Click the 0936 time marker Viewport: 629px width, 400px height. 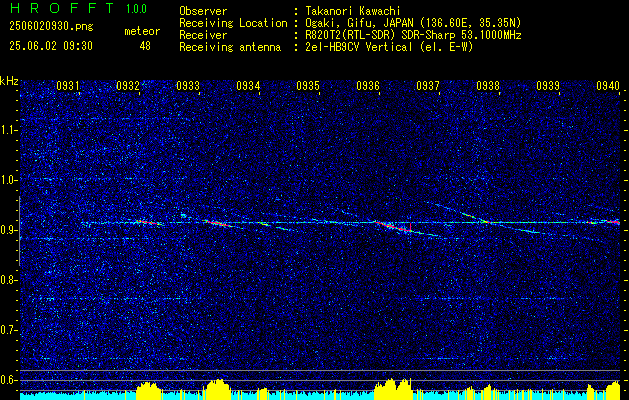[368, 85]
